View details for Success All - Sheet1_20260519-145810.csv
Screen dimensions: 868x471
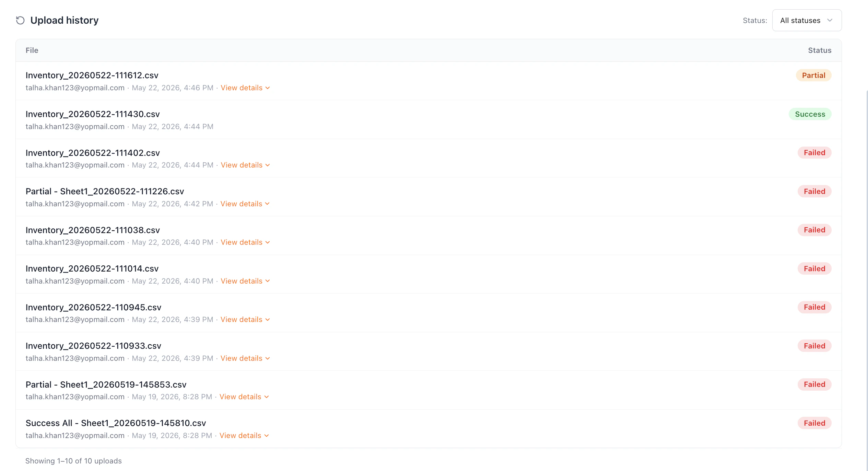coord(244,436)
